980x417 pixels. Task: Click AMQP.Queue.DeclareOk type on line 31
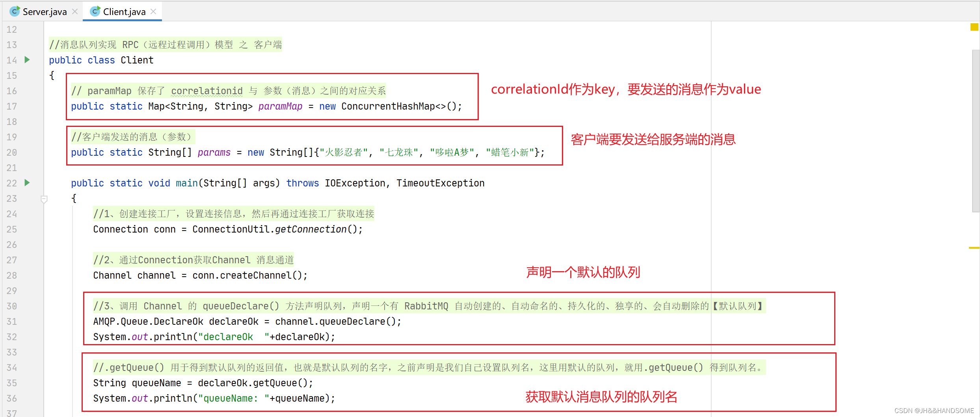tap(148, 322)
